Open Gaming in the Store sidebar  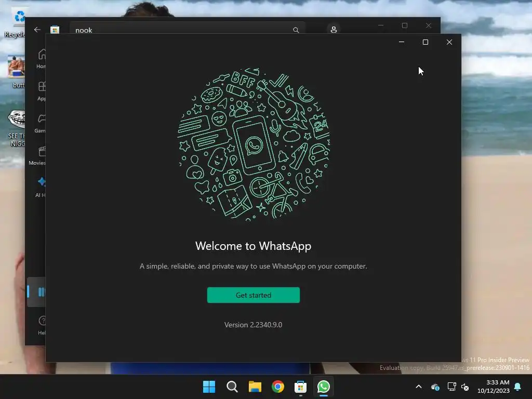point(40,123)
